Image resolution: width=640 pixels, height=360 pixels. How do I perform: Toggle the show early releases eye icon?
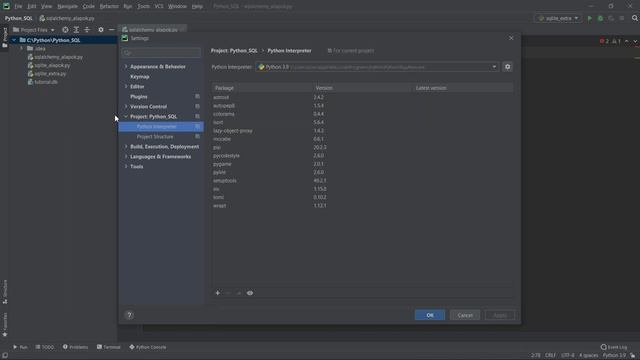coord(250,293)
